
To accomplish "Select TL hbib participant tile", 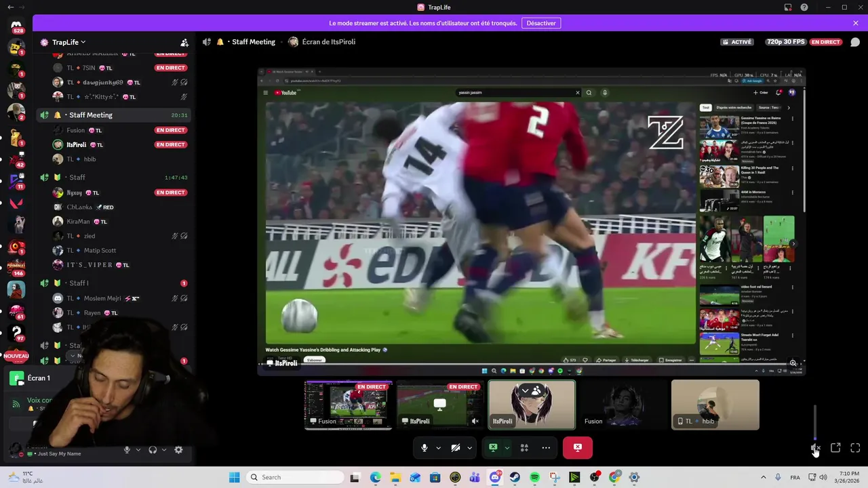I will (715, 405).
